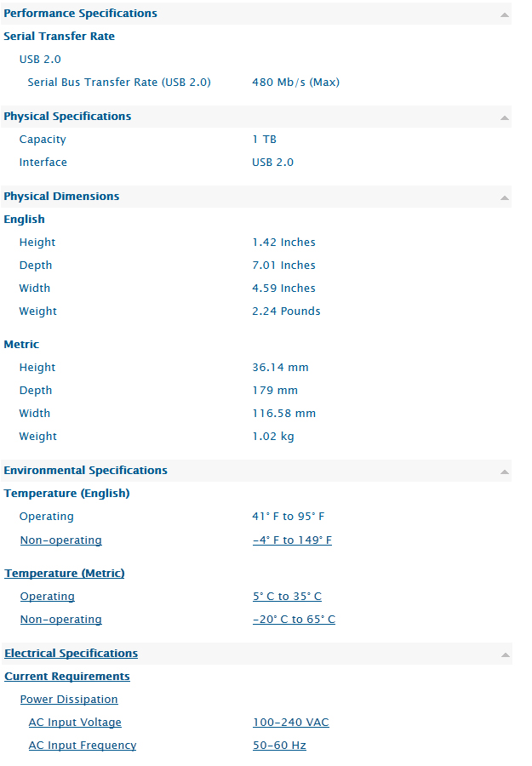Click the AC Input Voltage link
Viewport: 532px width, 766px height.
pos(75,723)
